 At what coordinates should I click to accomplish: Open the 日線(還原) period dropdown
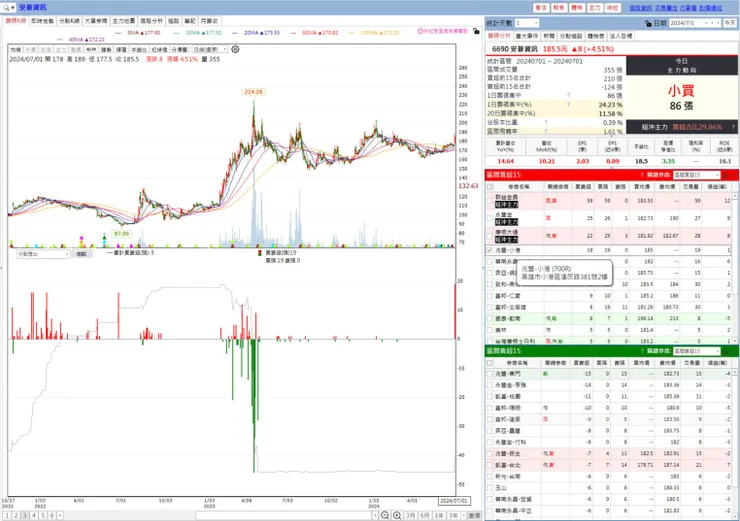(210, 49)
